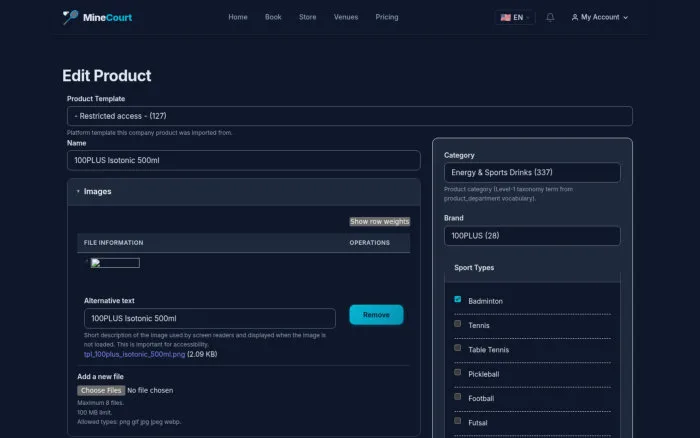Click the Brand field with 100PLUS (28)
Viewport: 700px width, 438px height.
[532, 236]
